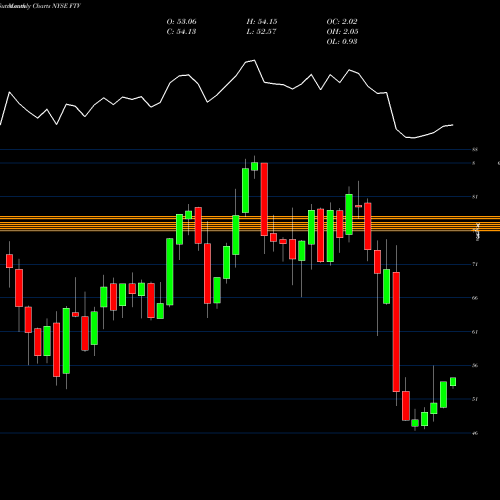Click the price axis label '51'
Image resolution: width=500 pixels, height=500 pixels.
click(x=475, y=399)
